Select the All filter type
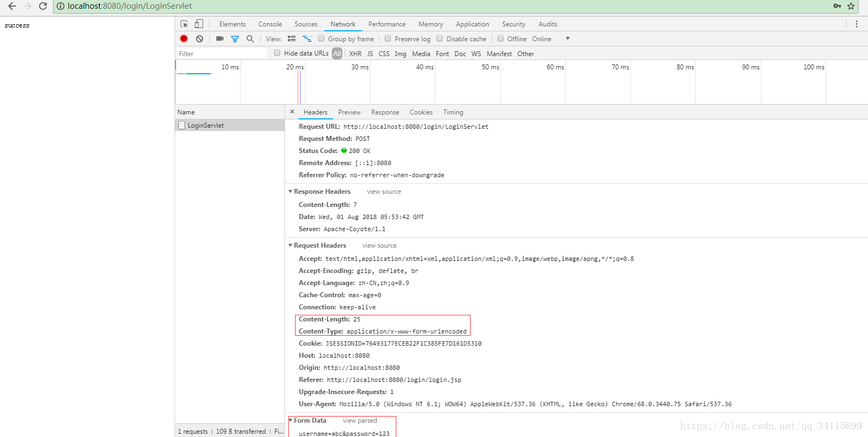This screenshot has height=437, width=868. click(337, 53)
